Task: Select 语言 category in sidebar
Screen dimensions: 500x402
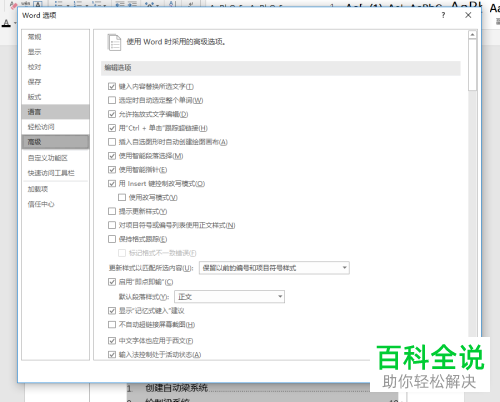Action: (56, 112)
